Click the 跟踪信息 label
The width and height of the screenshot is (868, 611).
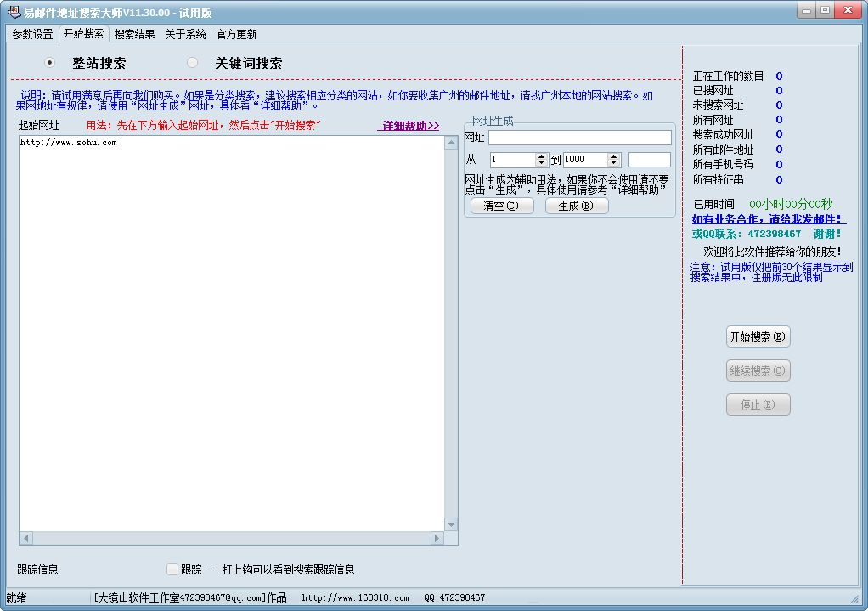tap(37, 569)
